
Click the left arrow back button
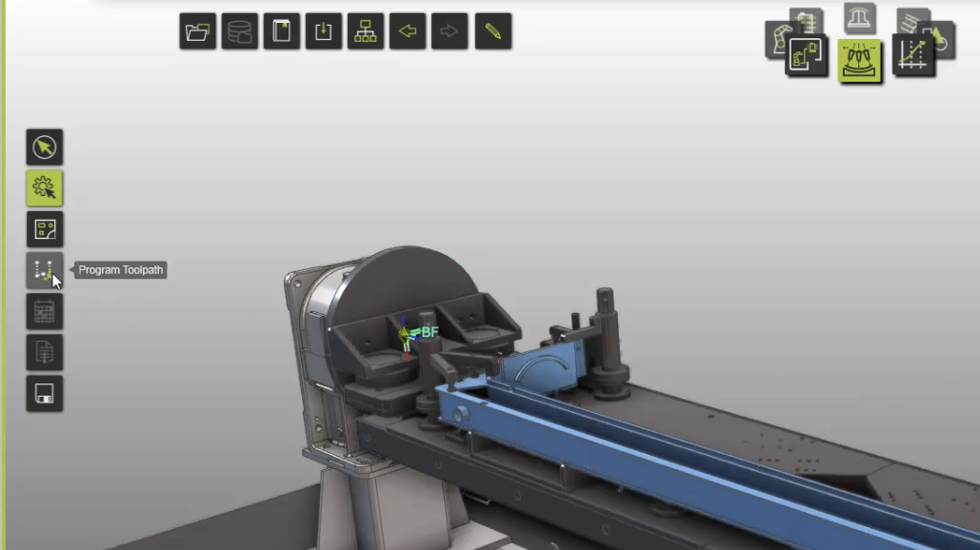click(408, 31)
